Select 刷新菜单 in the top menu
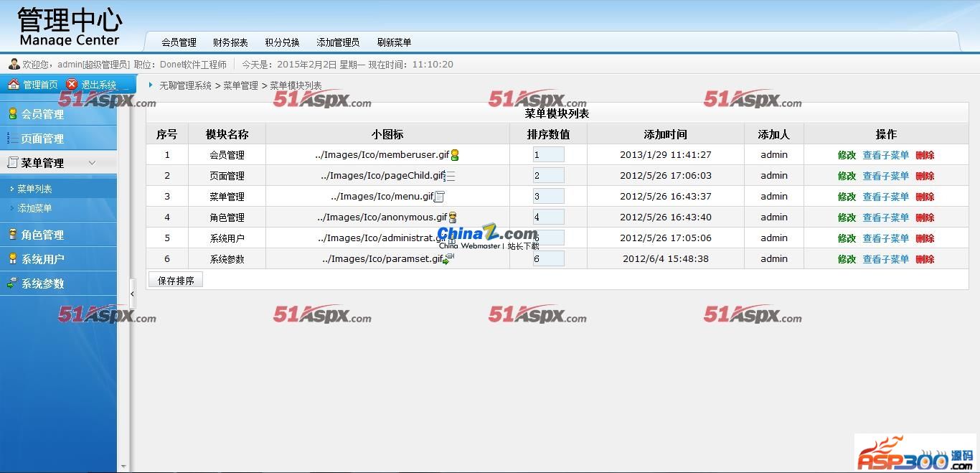The height and width of the screenshot is (473, 980). [x=394, y=42]
